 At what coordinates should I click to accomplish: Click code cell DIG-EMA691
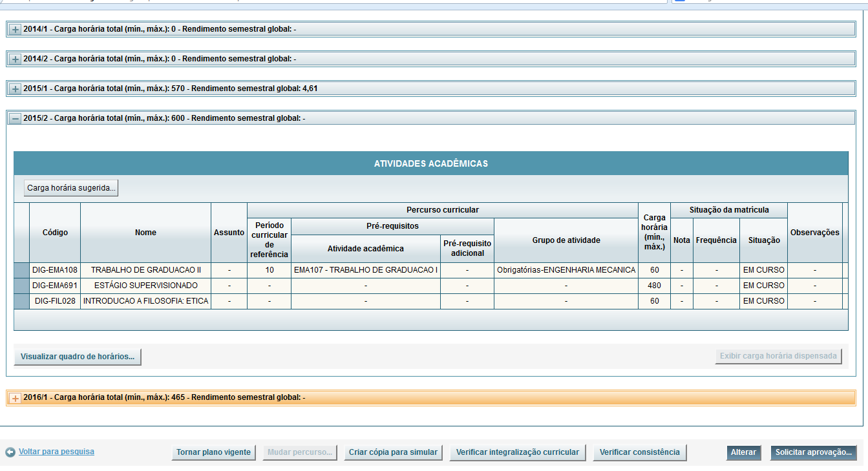click(x=55, y=286)
